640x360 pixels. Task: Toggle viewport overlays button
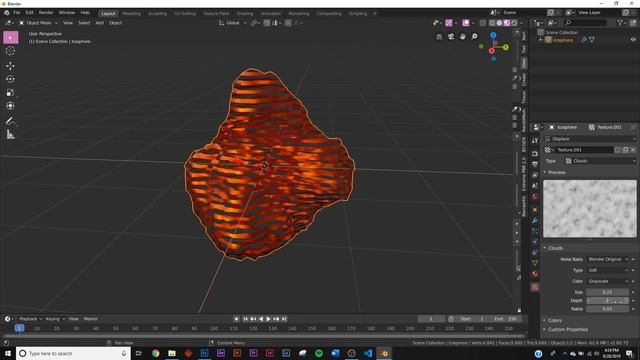click(x=466, y=23)
